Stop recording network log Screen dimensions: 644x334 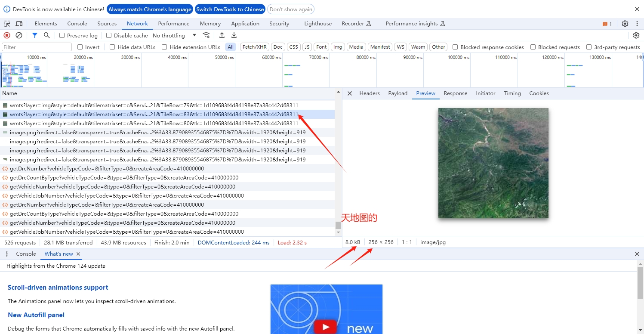[7, 35]
